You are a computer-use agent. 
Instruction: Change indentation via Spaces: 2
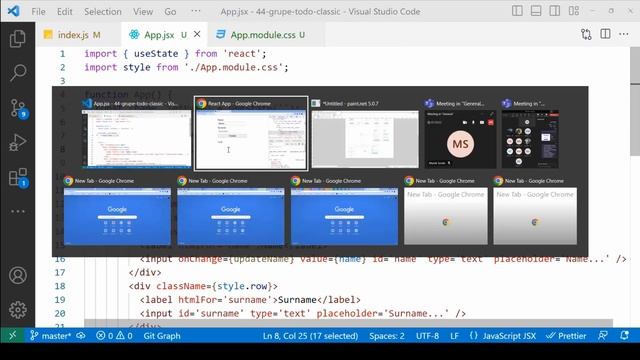coord(387,336)
